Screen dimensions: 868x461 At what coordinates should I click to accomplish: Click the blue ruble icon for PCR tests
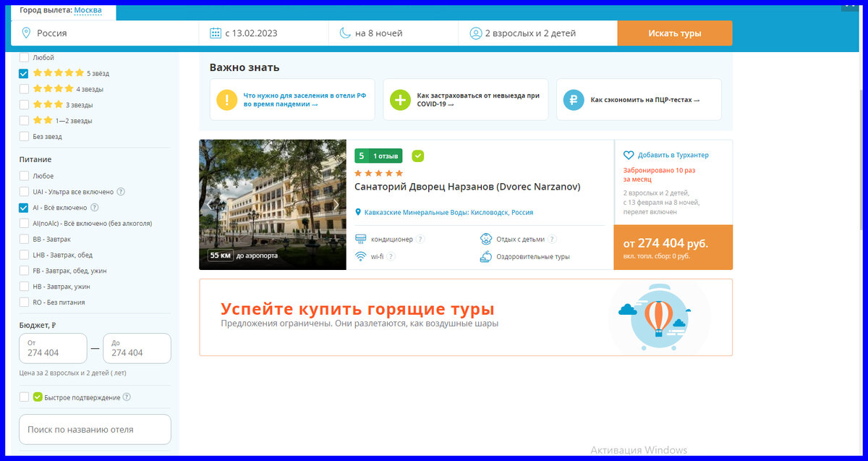(574, 100)
